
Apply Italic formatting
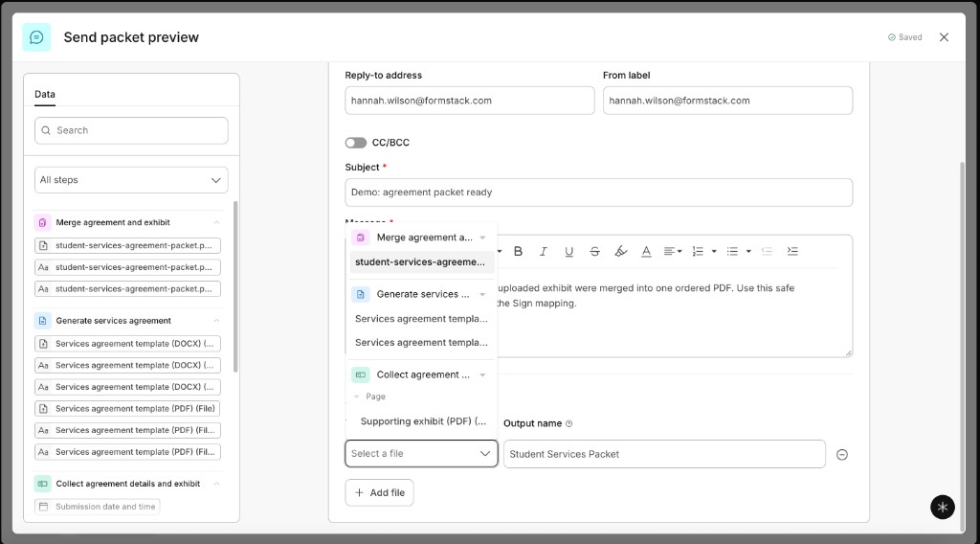pos(544,251)
